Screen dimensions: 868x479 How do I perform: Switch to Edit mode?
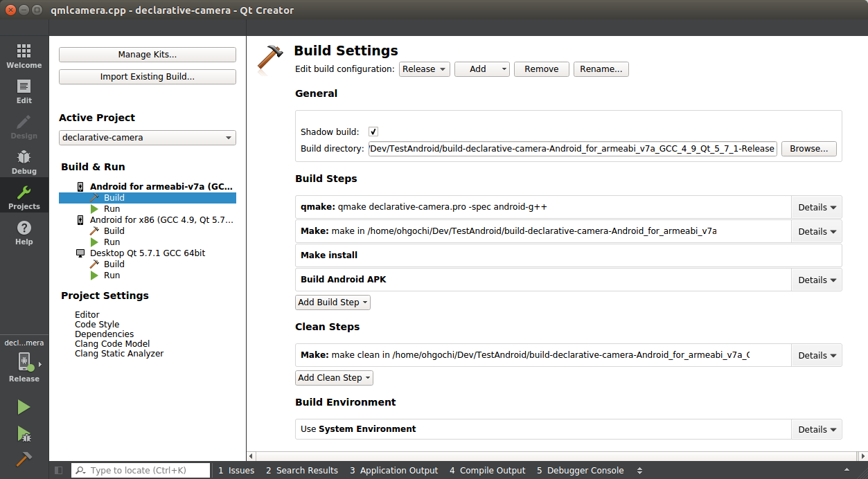pos(24,91)
